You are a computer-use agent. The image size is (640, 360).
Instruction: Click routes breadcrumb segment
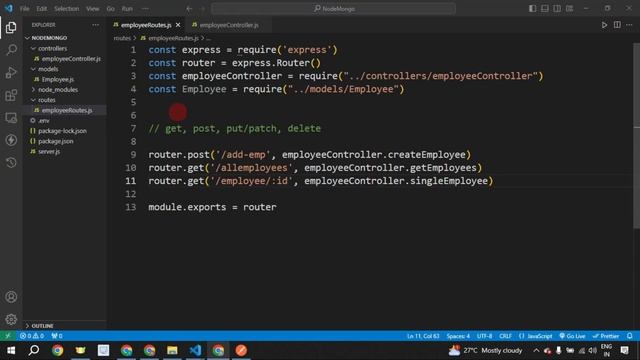pyautogui.click(x=122, y=38)
